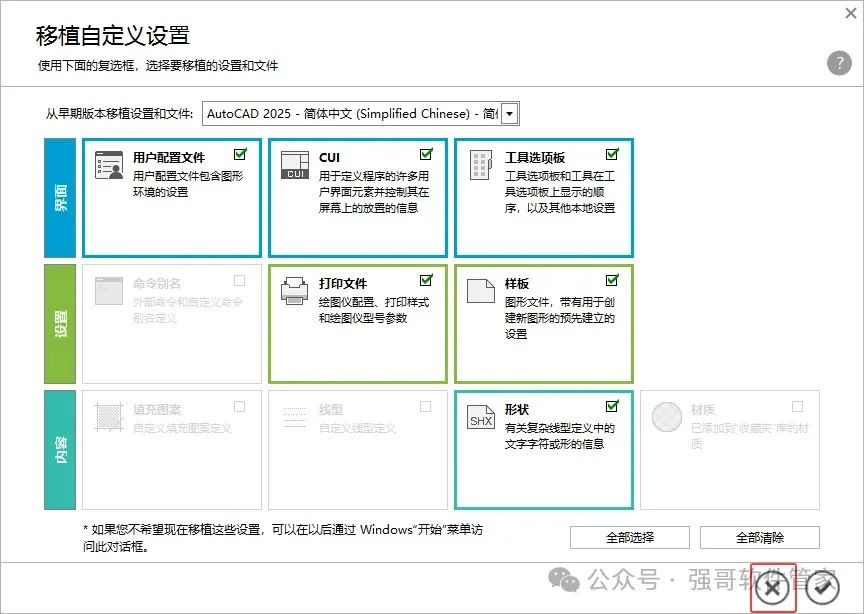This screenshot has height=614, width=864.
Task: Click the 命令别名 terminal icon
Action: [x=109, y=291]
